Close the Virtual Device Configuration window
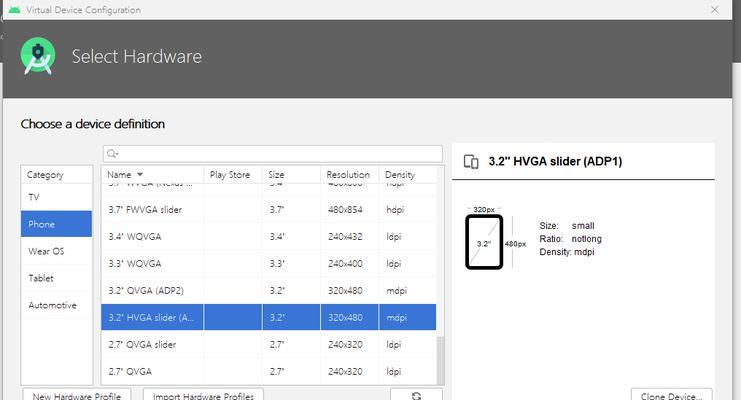 coord(715,9)
